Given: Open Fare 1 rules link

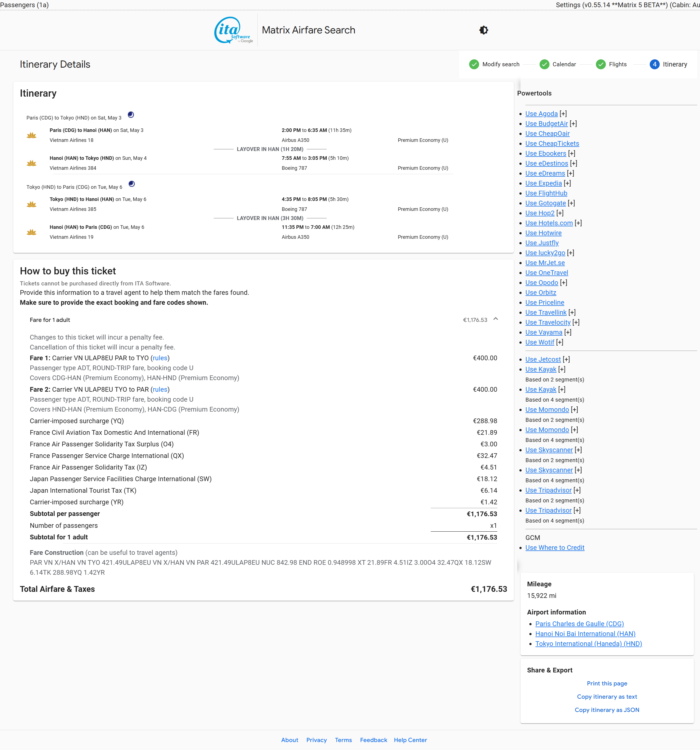Looking at the screenshot, I should 160,358.
